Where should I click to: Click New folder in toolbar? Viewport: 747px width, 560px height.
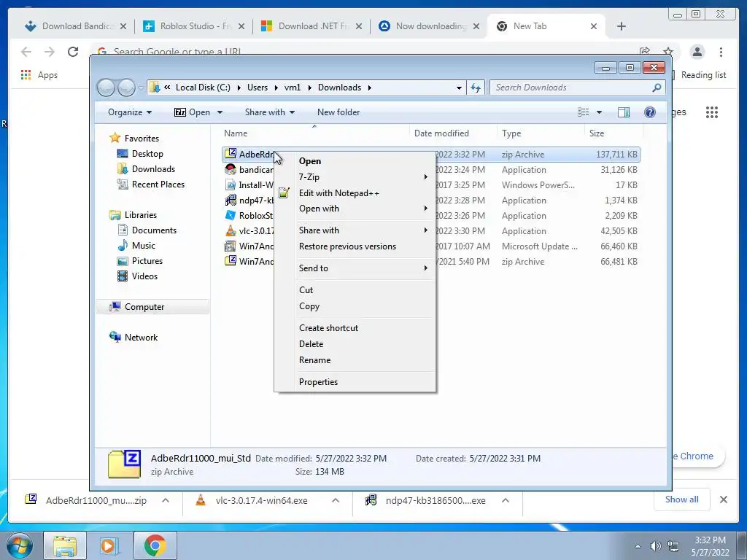[338, 112]
